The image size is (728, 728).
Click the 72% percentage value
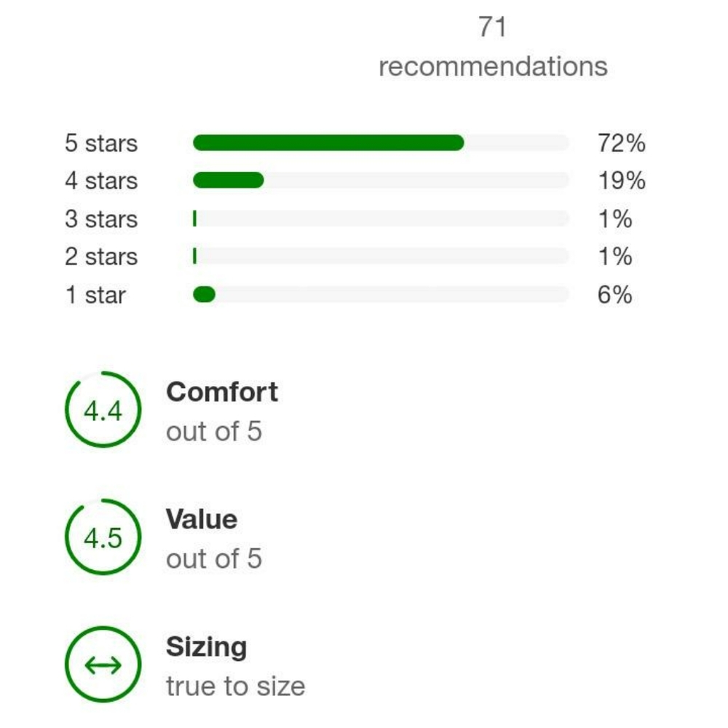coord(621,143)
